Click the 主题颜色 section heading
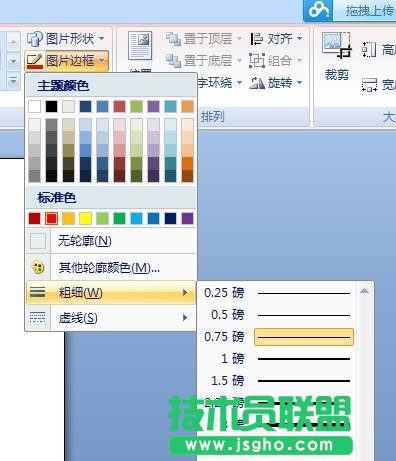The height and width of the screenshot is (461, 396). point(63,86)
